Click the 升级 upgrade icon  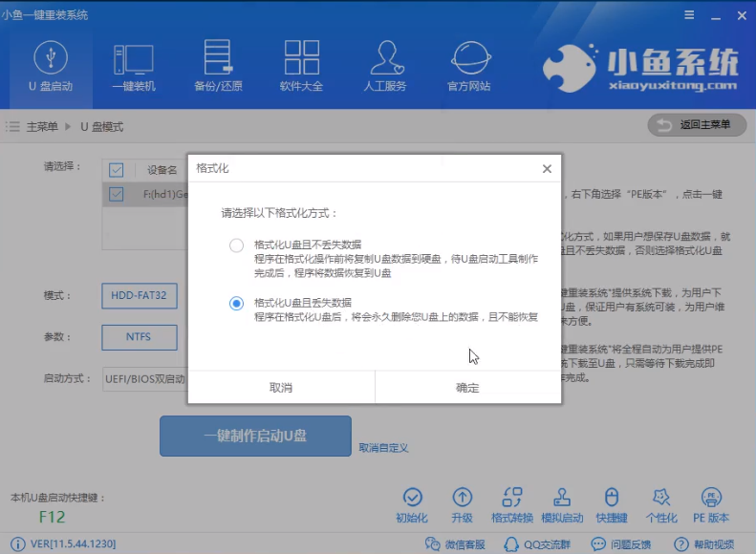(x=463, y=504)
